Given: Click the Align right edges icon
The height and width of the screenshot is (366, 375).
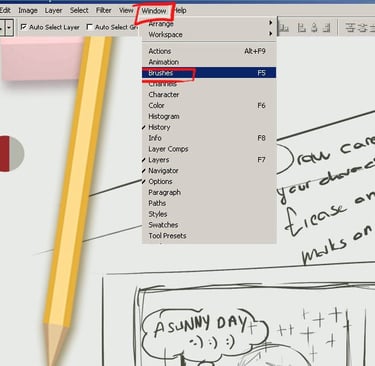Looking at the screenshot, I should point(326,28).
